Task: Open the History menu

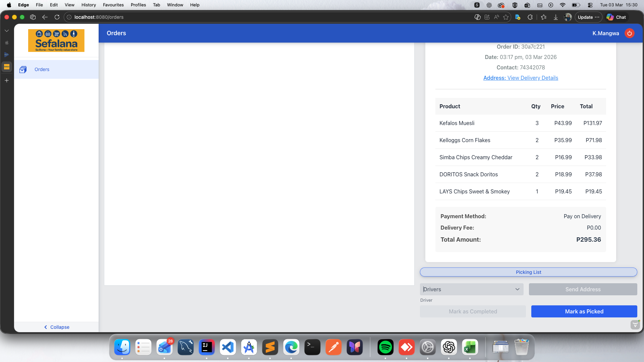Action: [x=89, y=5]
